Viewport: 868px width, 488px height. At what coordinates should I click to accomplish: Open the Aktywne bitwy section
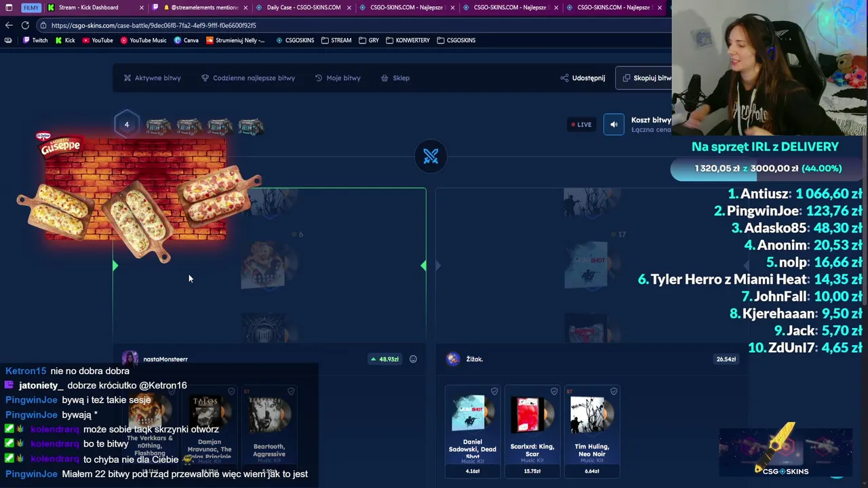[152, 78]
